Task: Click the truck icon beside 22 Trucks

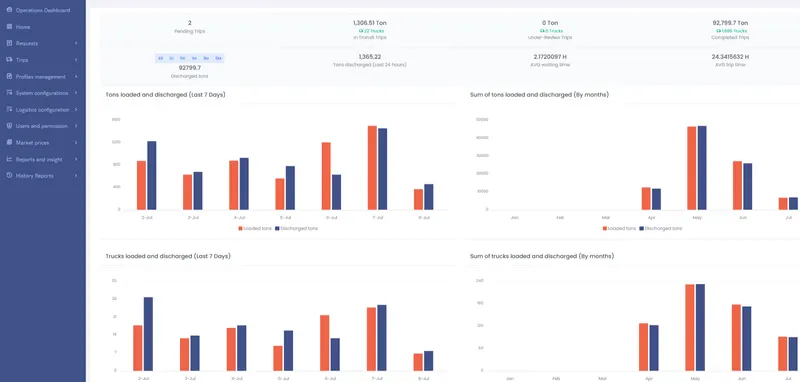Action: click(361, 31)
